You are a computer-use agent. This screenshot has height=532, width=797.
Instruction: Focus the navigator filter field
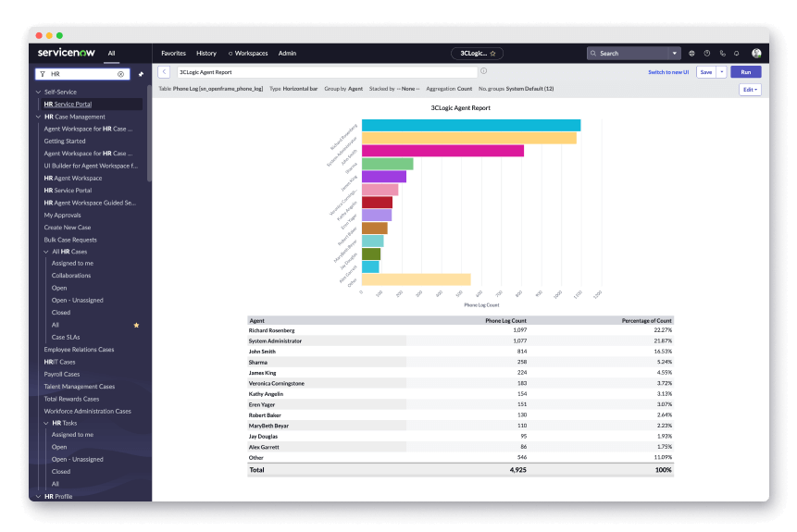pos(82,74)
